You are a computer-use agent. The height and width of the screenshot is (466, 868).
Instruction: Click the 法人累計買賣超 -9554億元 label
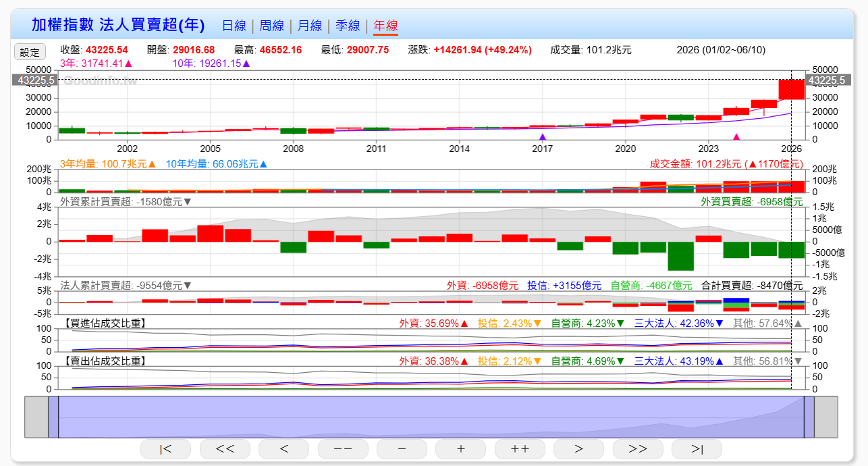tap(126, 286)
